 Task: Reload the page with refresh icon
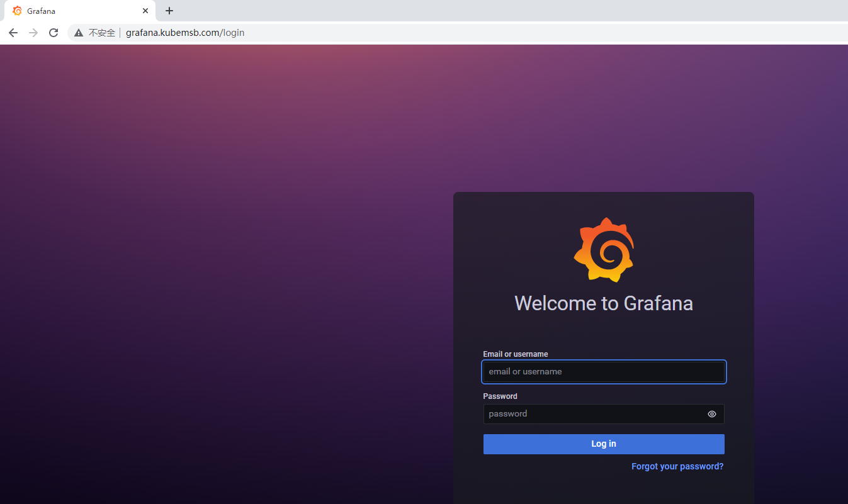54,33
